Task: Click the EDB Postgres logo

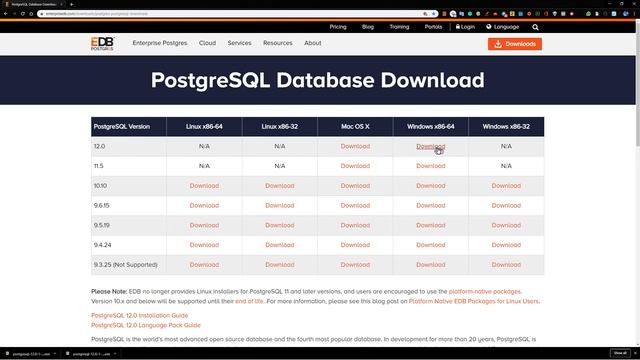Action: pyautogui.click(x=102, y=43)
